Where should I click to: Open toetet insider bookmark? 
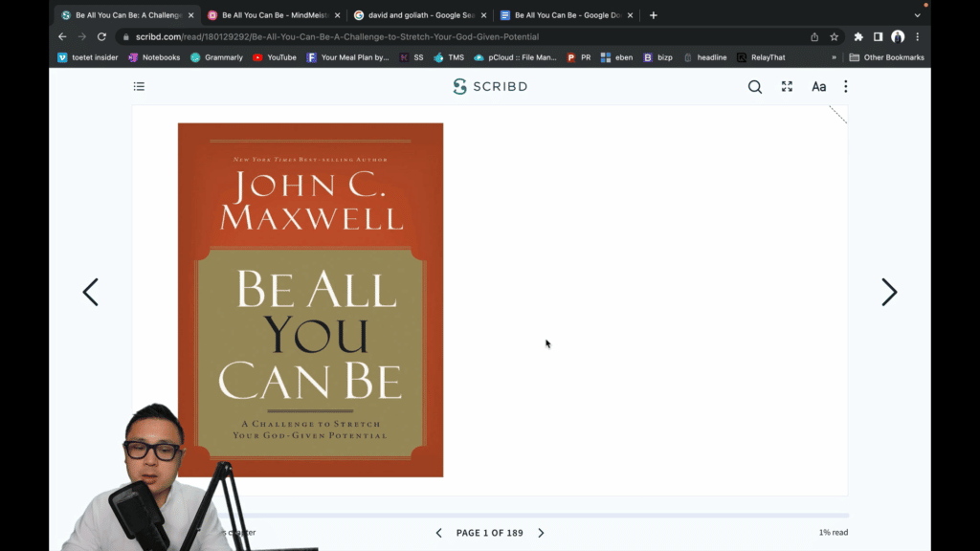[x=87, y=57]
